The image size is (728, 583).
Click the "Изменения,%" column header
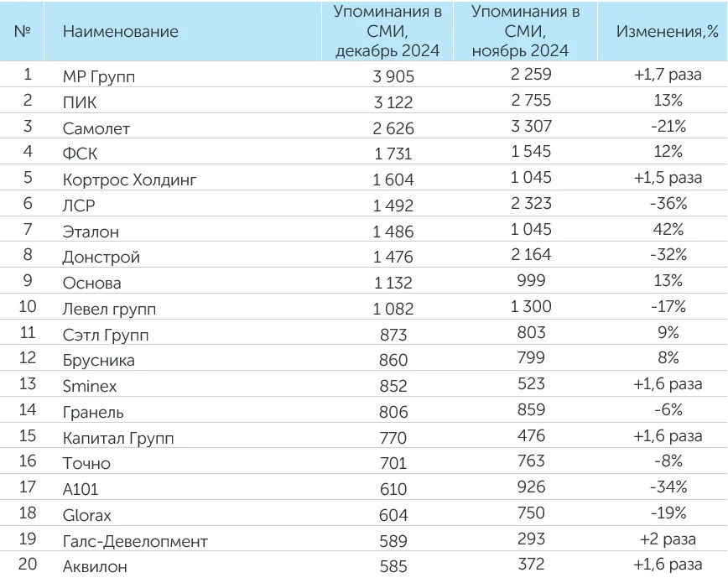click(x=668, y=32)
